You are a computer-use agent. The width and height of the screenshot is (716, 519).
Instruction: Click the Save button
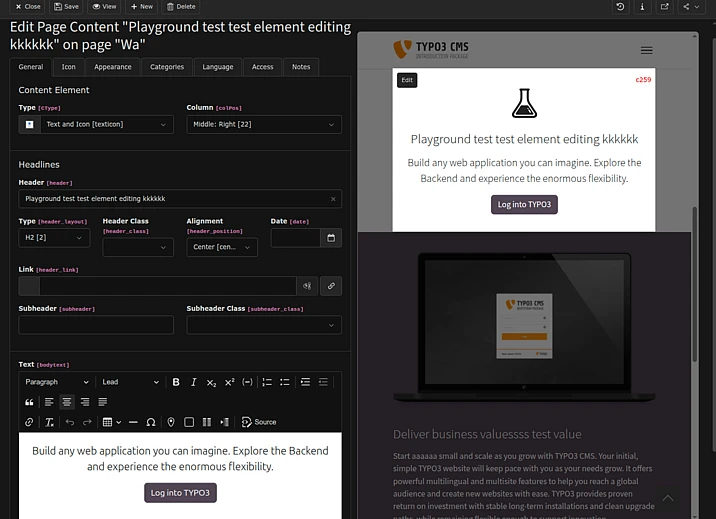pyautogui.click(x=67, y=7)
